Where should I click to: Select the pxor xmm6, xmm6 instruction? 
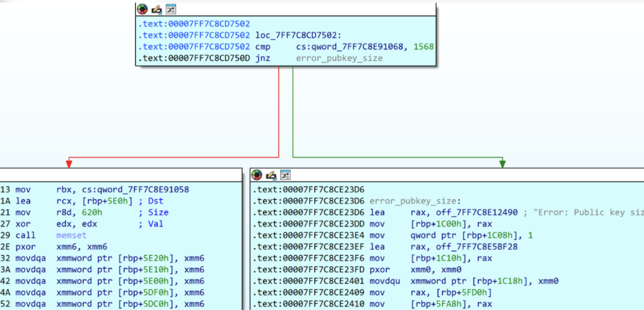pyautogui.click(x=54, y=246)
